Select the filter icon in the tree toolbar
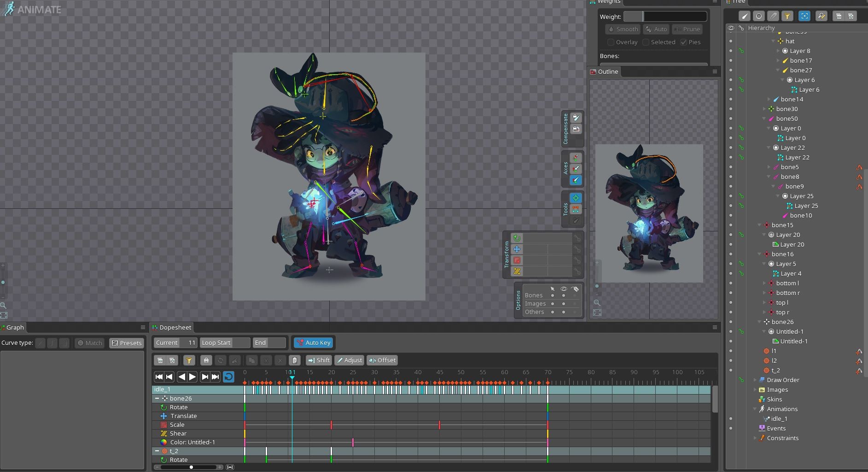This screenshot has height=472, width=868. [788, 16]
